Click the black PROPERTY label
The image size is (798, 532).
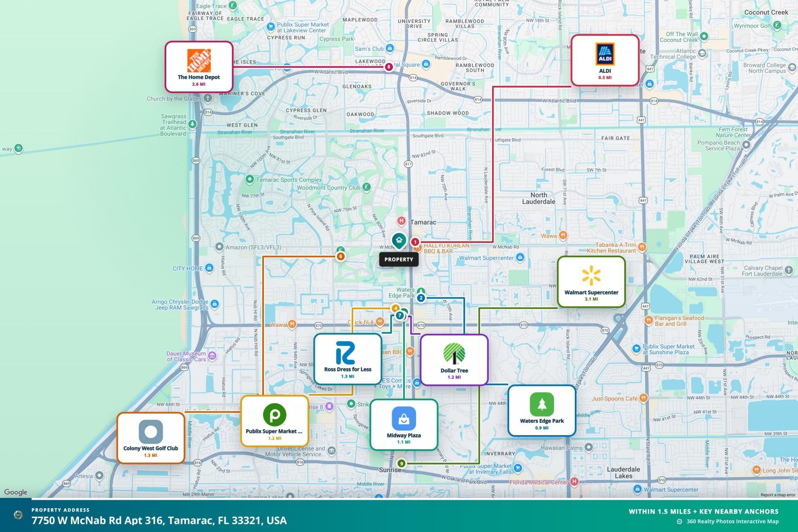coord(399,259)
